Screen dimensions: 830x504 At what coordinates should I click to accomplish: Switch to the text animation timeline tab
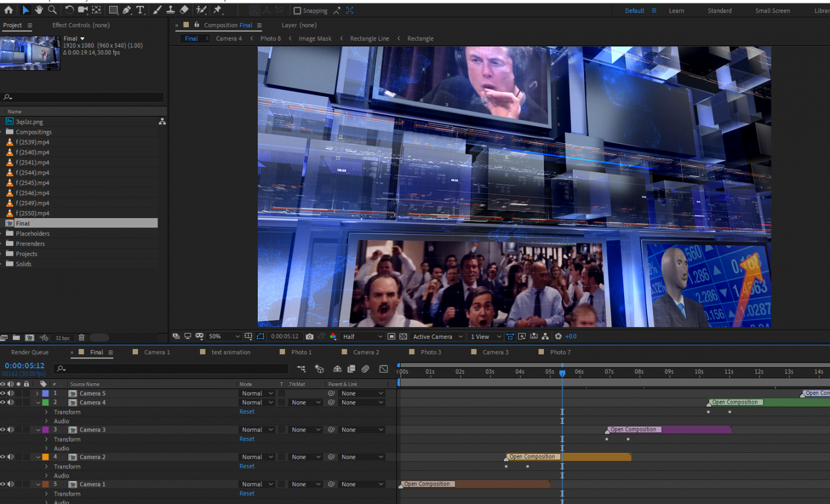231,353
